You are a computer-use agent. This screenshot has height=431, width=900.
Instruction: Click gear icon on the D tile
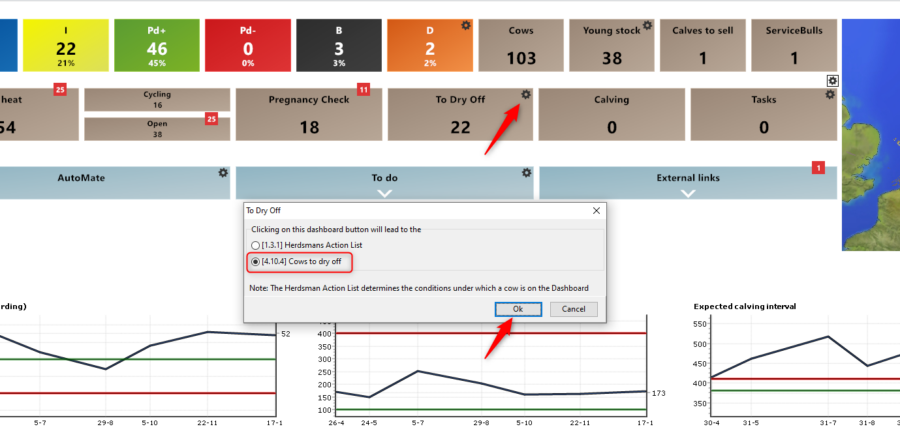click(x=465, y=26)
